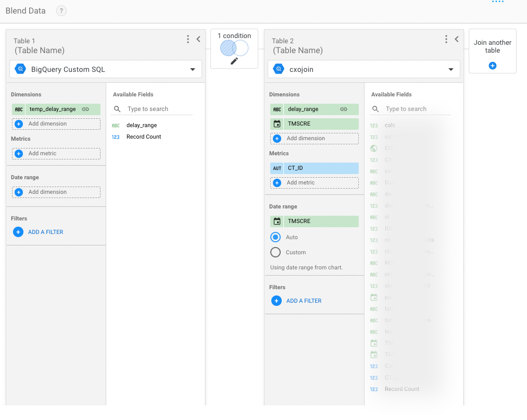Image resolution: width=527 pixels, height=420 pixels.
Task: Click Table Name placeholder under Table 1
Action: pyautogui.click(x=40, y=51)
